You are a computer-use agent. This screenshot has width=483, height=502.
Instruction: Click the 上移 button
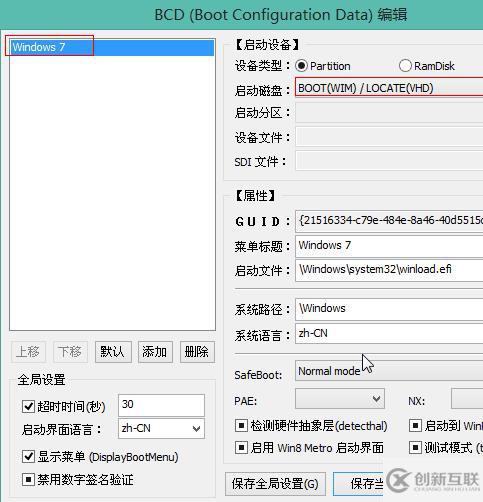point(28,352)
